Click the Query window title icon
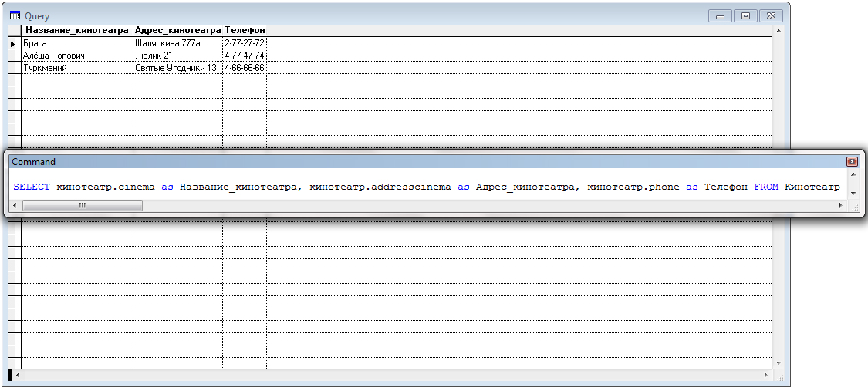868x391 pixels. pyautogui.click(x=15, y=16)
